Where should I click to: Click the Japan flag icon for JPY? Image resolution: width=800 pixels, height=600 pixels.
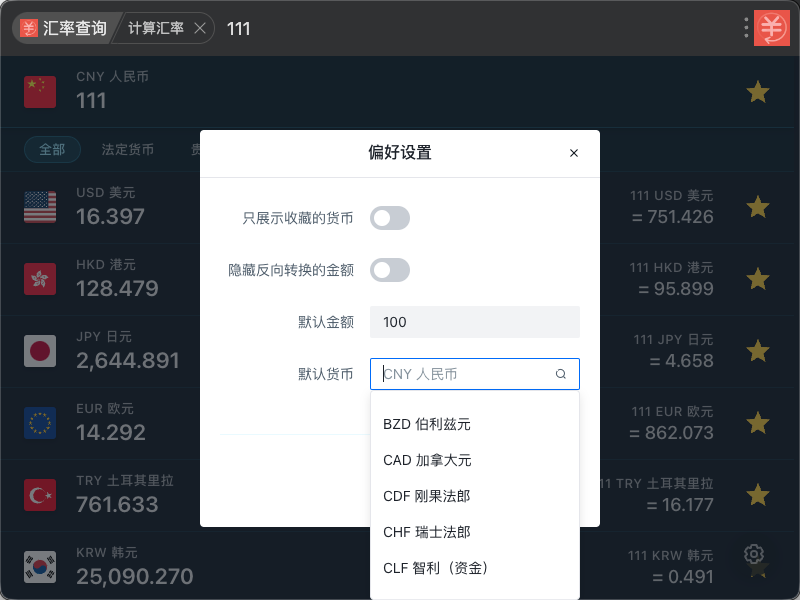click(x=40, y=351)
